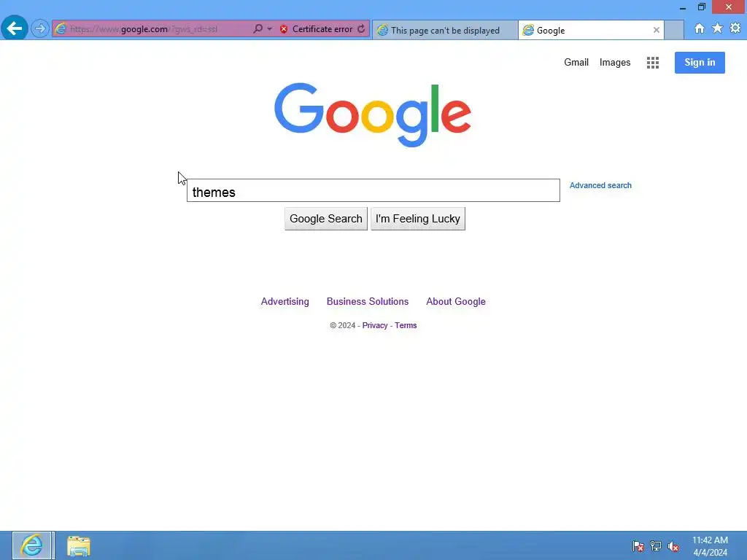Open About Google link

coord(455,301)
